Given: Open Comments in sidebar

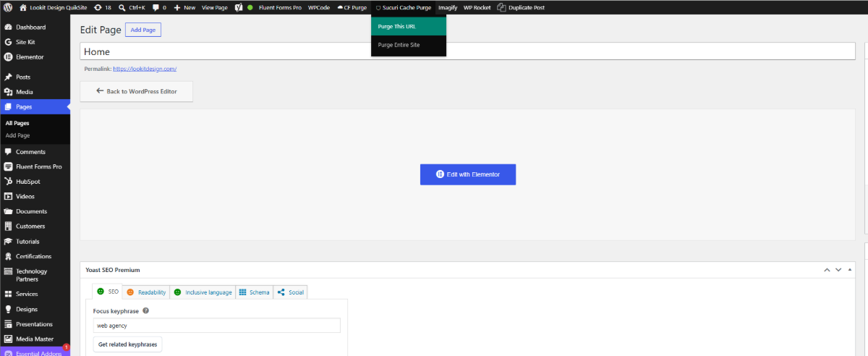Looking at the screenshot, I should pyautogui.click(x=35, y=152).
